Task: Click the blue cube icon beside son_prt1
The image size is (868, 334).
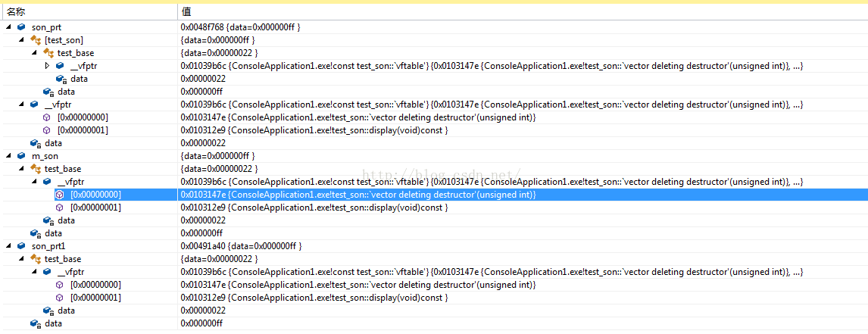Action: coord(21,246)
